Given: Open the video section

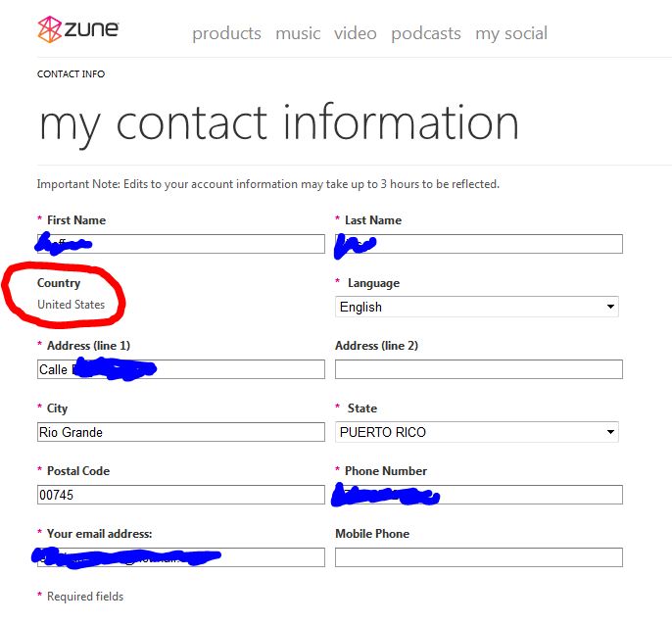Looking at the screenshot, I should click(x=356, y=33).
